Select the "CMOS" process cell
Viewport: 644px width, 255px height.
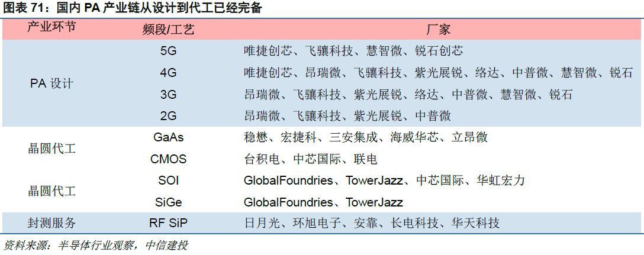click(x=168, y=159)
